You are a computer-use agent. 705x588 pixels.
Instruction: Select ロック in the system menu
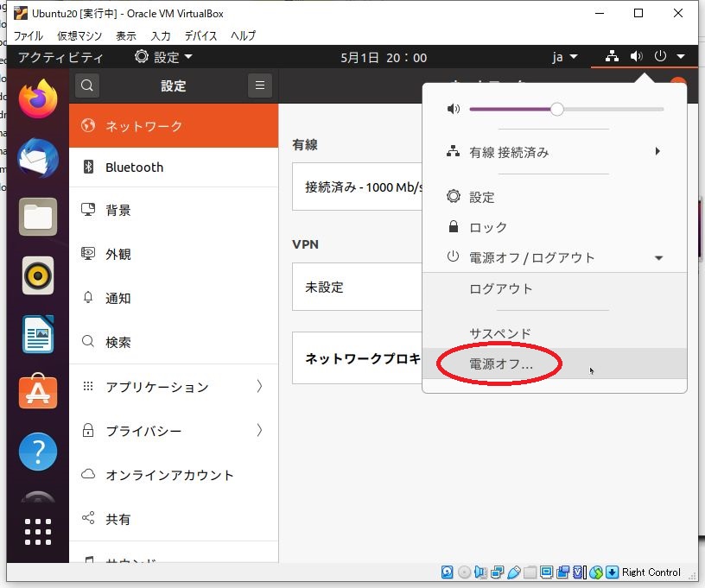[555, 227]
